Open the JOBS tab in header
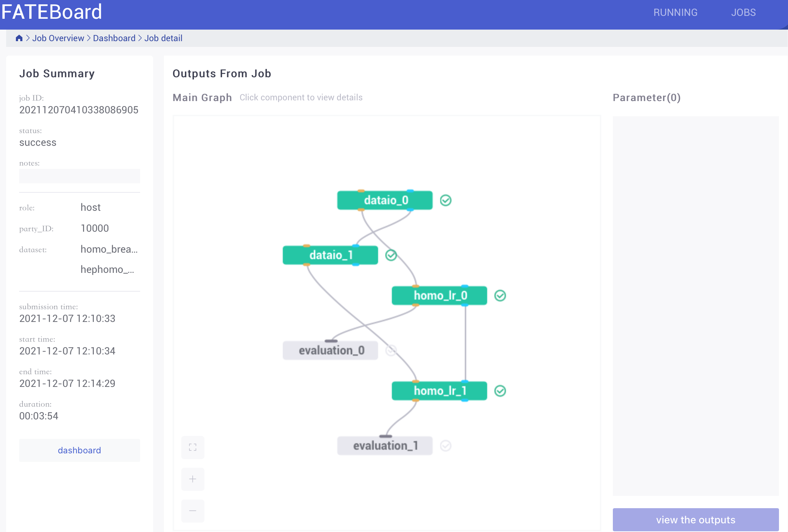788x532 pixels. point(743,13)
